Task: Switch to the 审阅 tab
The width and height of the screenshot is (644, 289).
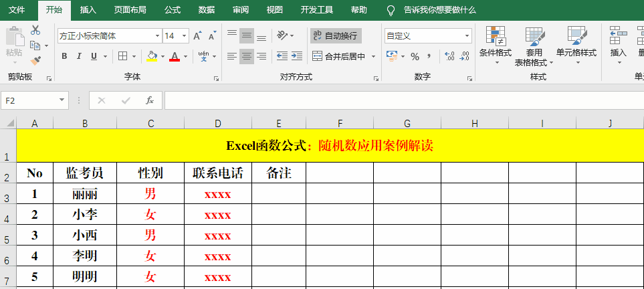Action: [x=241, y=10]
